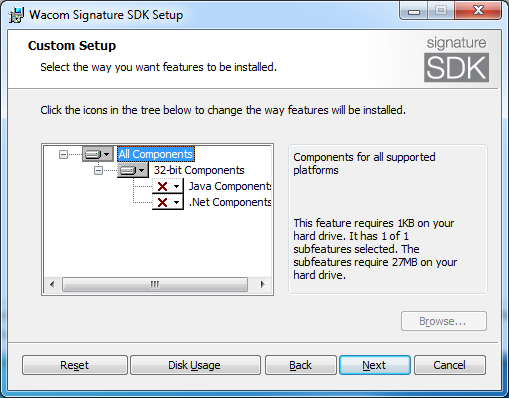This screenshot has width=509, height=398.
Task: Collapse the 32-bit Components tree node
Action: [x=98, y=170]
